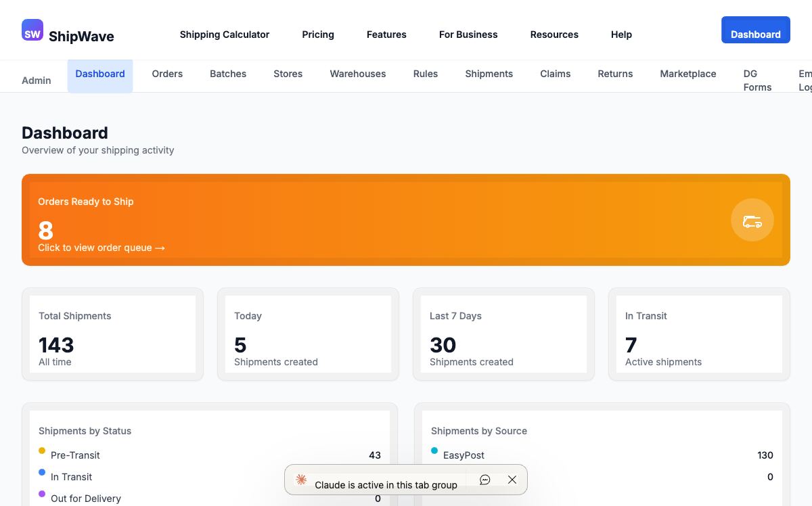Click the yellow Pre-Transit status dot

[42, 451]
